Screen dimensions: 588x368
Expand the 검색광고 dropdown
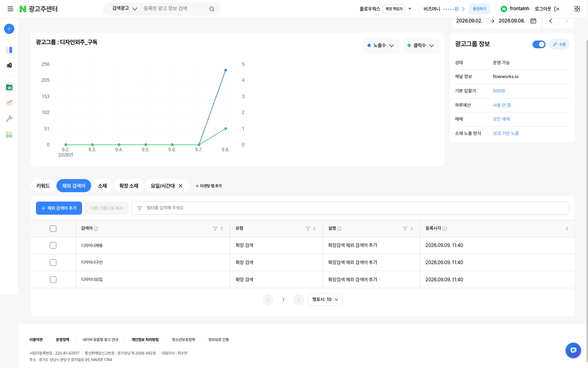[125, 9]
